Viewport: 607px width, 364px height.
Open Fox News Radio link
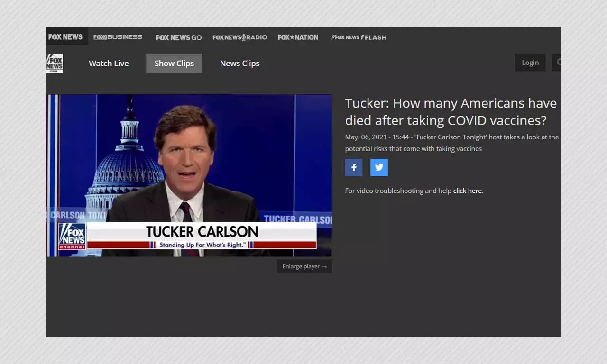[239, 37]
